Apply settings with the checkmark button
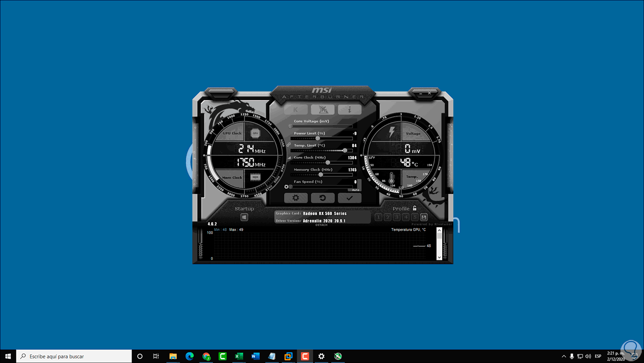 349,198
